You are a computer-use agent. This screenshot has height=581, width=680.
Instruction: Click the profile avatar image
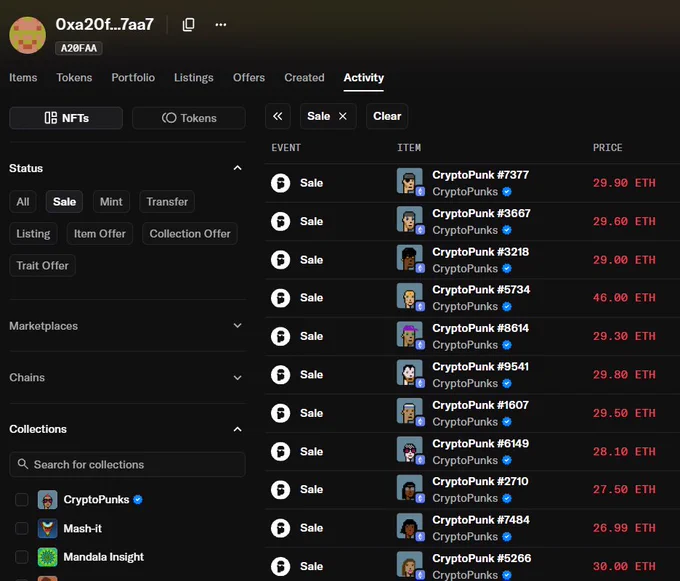(x=27, y=35)
